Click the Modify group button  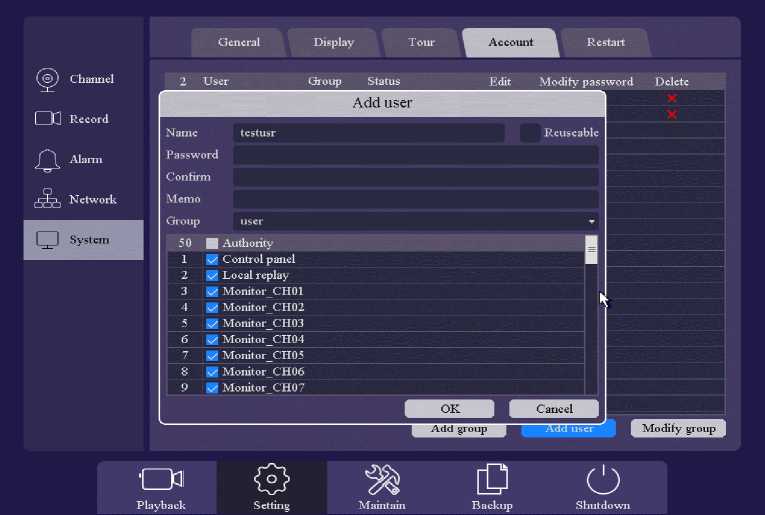point(678,429)
